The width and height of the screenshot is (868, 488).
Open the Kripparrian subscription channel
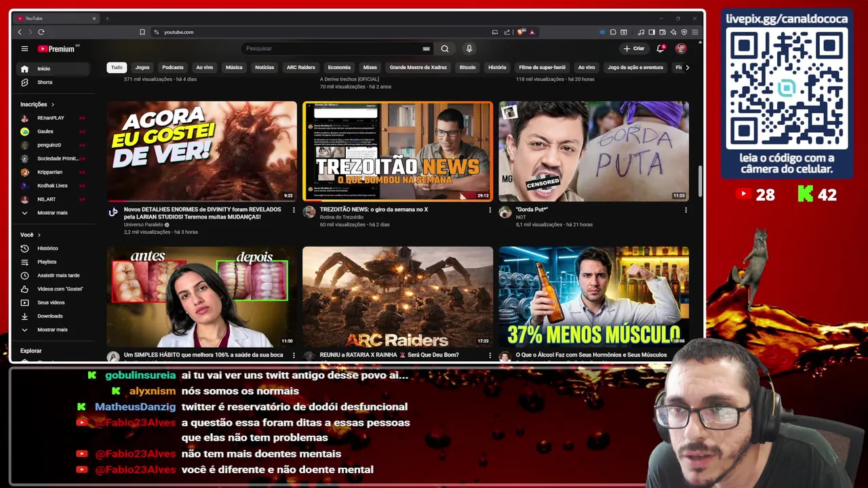[53, 172]
